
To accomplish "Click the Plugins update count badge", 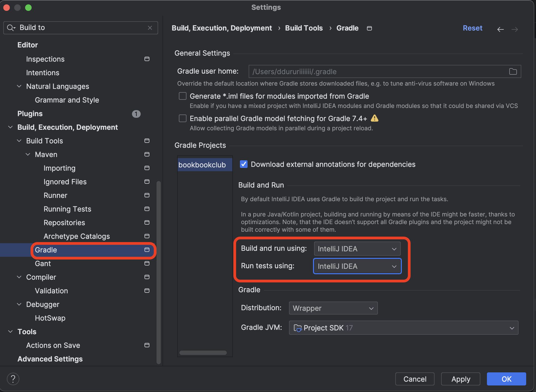I will (136, 114).
